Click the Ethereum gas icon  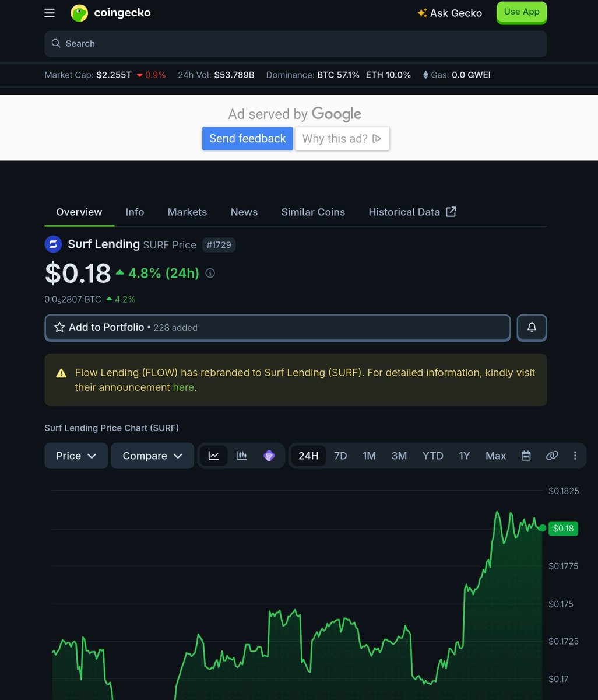[x=425, y=75]
